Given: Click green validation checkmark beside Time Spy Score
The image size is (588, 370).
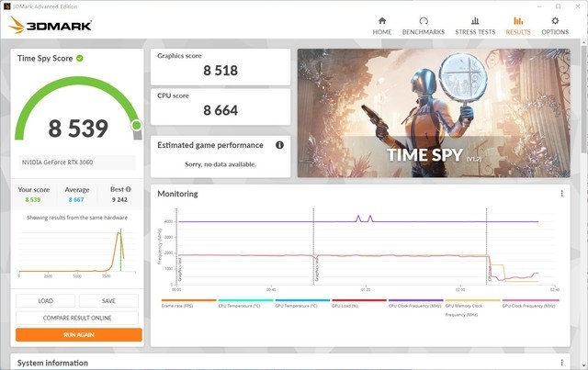Looking at the screenshot, I should [80, 58].
